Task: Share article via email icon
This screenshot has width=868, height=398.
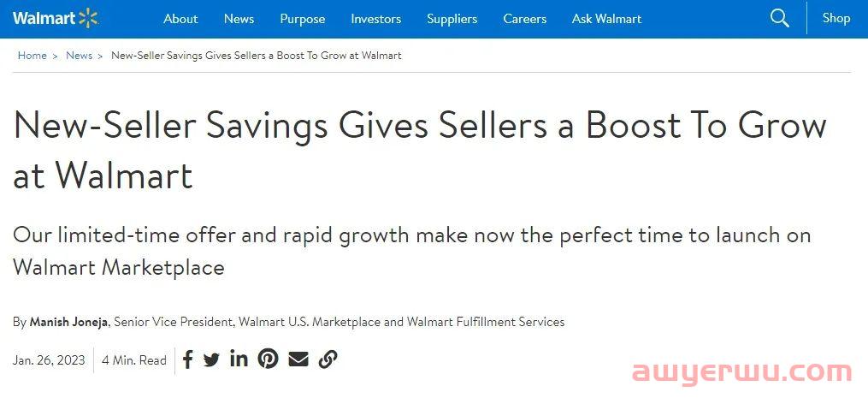Action: point(298,359)
